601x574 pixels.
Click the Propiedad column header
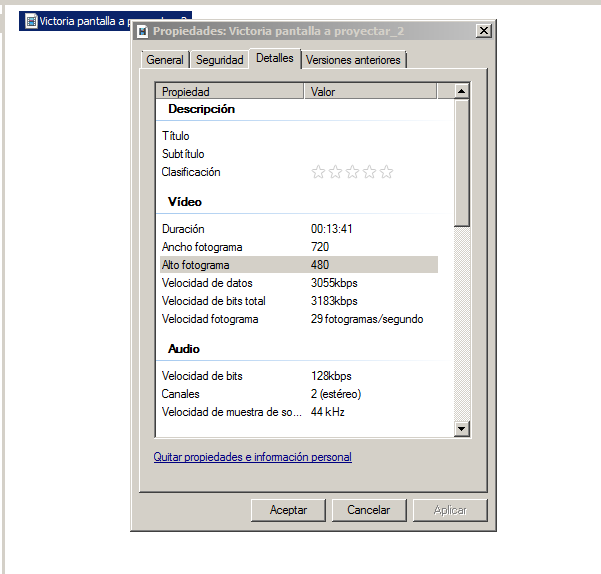(x=230, y=92)
